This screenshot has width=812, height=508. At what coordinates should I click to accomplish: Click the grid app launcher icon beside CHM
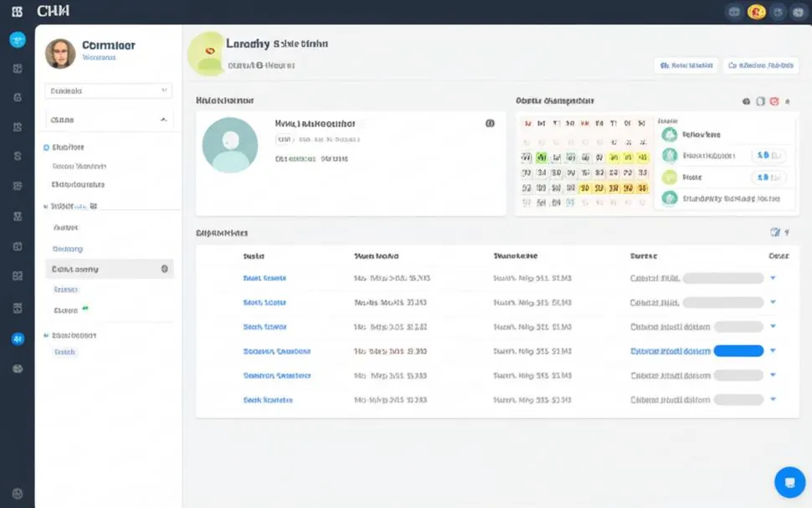coord(17,12)
